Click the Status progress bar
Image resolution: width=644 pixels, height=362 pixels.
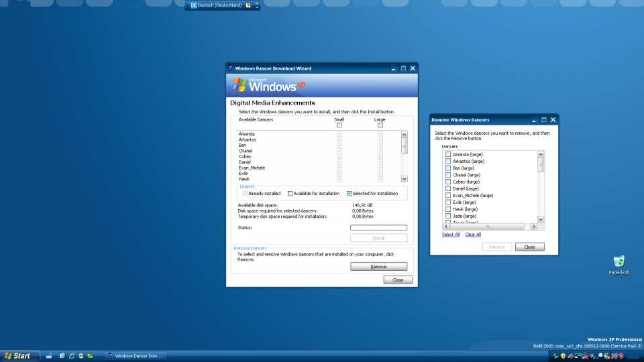click(378, 227)
